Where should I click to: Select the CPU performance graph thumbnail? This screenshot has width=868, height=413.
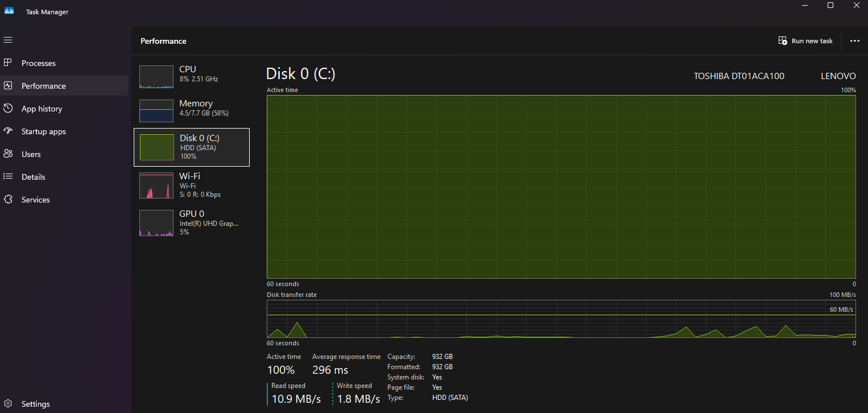[156, 77]
